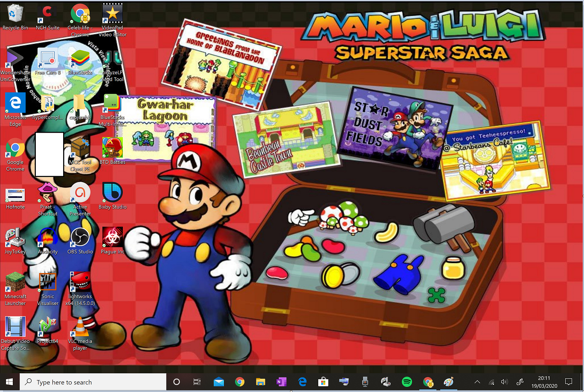The height and width of the screenshot is (392, 584).
Task: Open Spotify from the taskbar
Action: (x=407, y=382)
